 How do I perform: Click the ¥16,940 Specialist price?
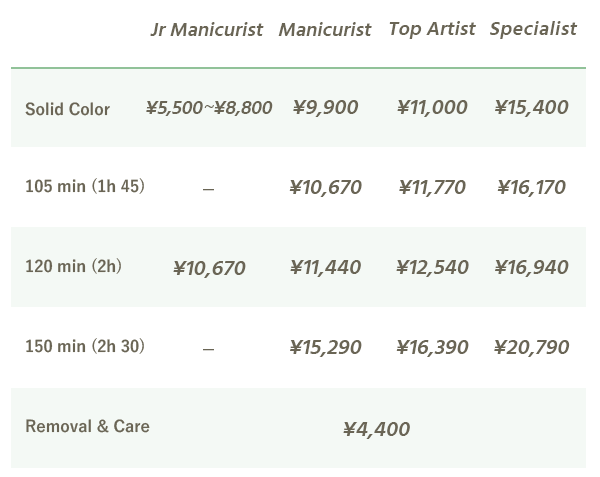(x=531, y=267)
